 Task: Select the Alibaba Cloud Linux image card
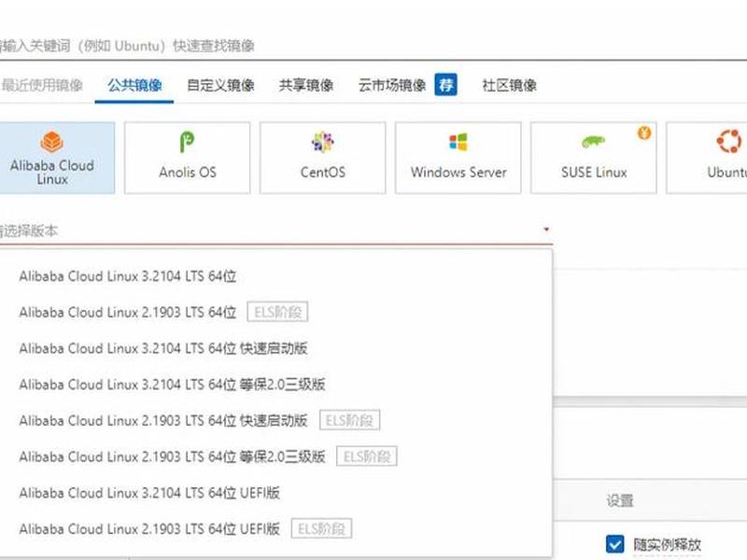point(56,158)
